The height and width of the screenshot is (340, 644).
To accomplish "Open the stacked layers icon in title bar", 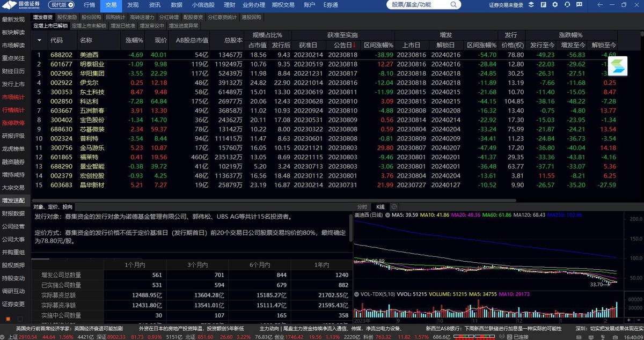I will pos(531,4).
